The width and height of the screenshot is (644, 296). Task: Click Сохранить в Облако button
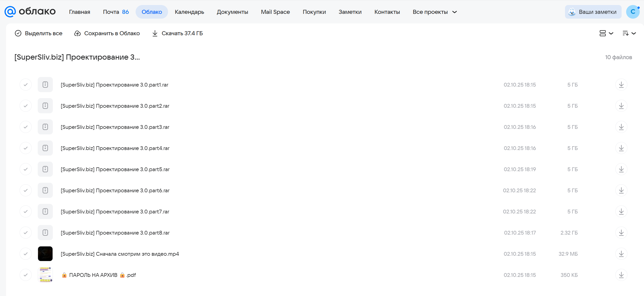tap(107, 33)
